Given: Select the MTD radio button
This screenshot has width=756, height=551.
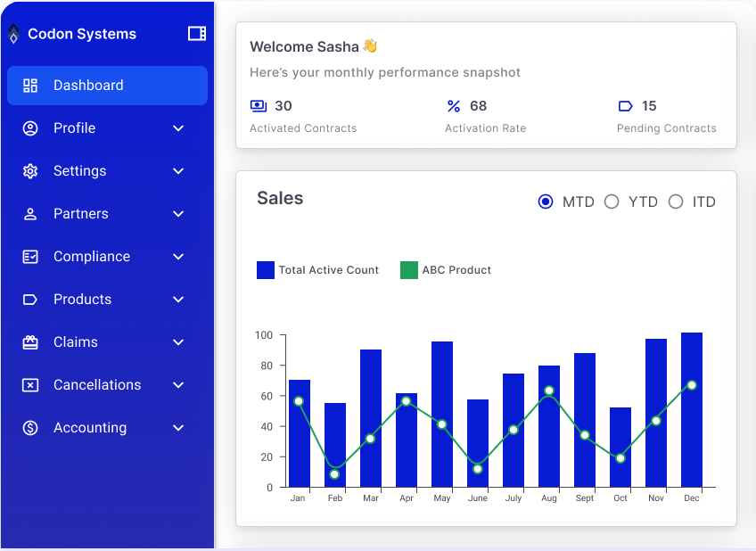Looking at the screenshot, I should [x=546, y=201].
